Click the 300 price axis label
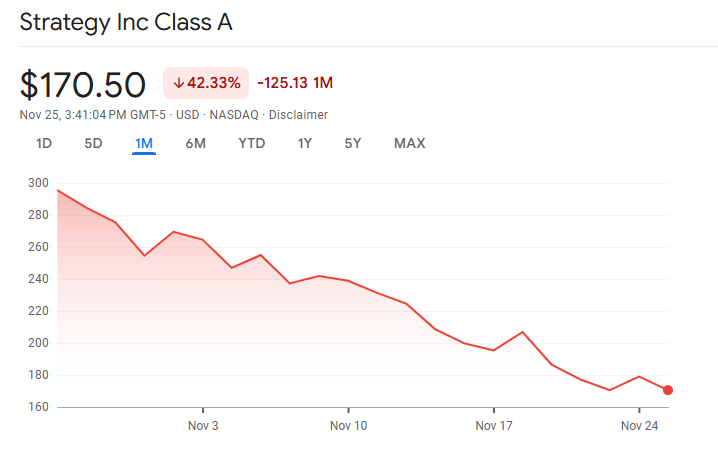 (39, 183)
